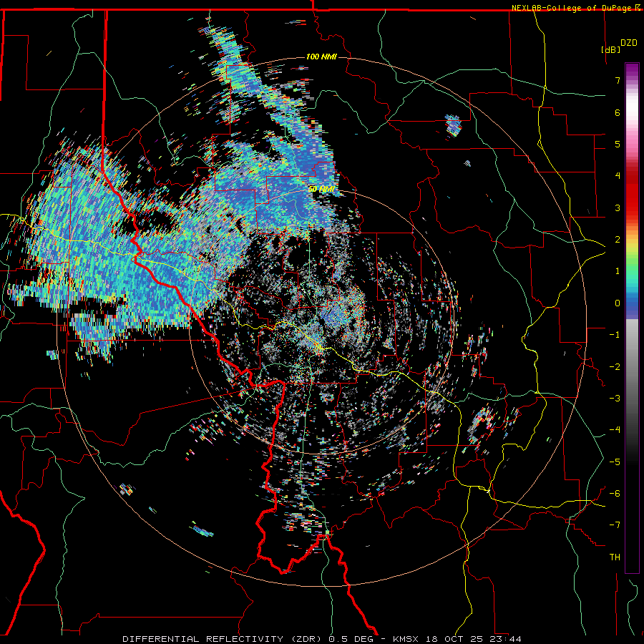Click the 4 value on color scale
This screenshot has width=644, height=644.
pos(618,176)
